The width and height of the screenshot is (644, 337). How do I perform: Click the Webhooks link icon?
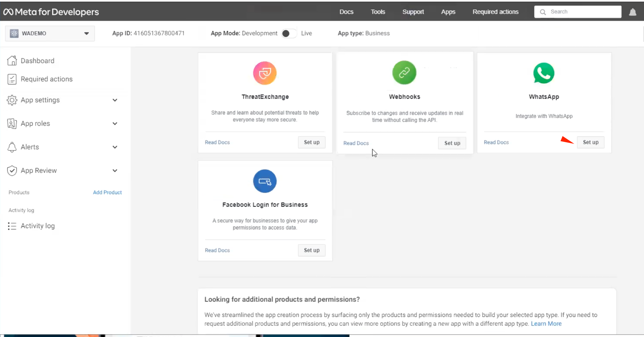(x=404, y=73)
